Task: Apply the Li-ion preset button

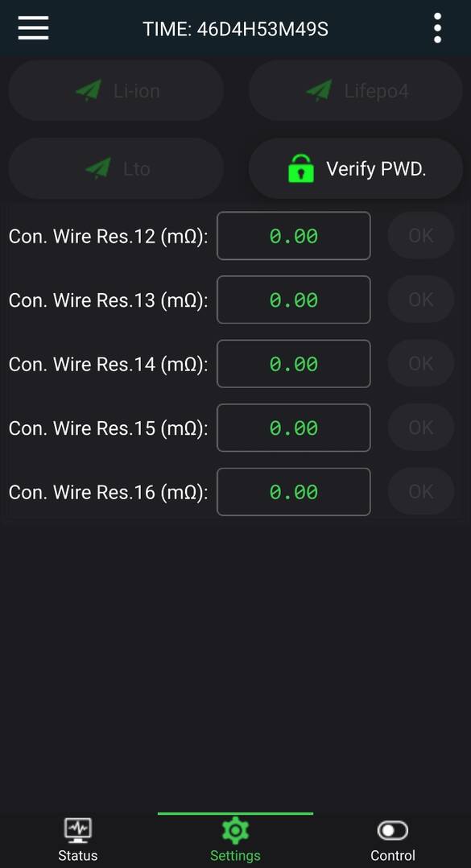Action: coord(116,90)
